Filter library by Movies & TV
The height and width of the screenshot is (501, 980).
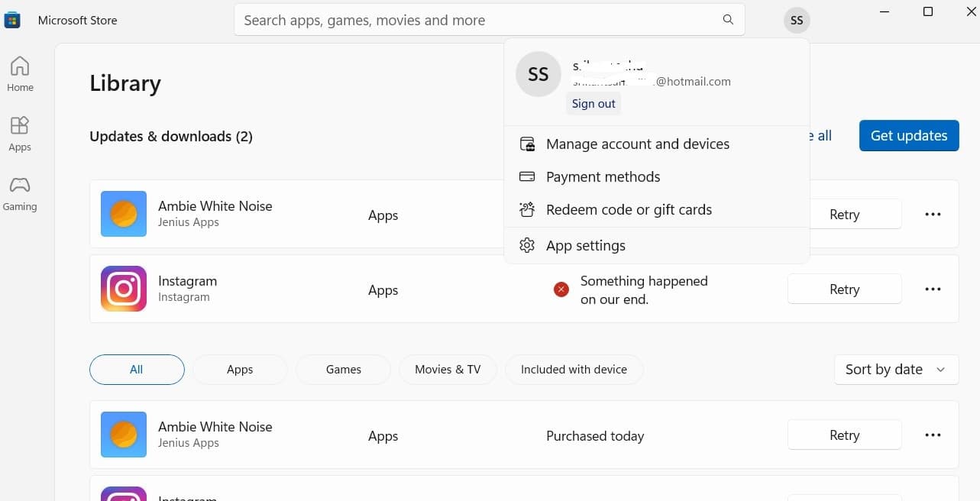tap(448, 369)
